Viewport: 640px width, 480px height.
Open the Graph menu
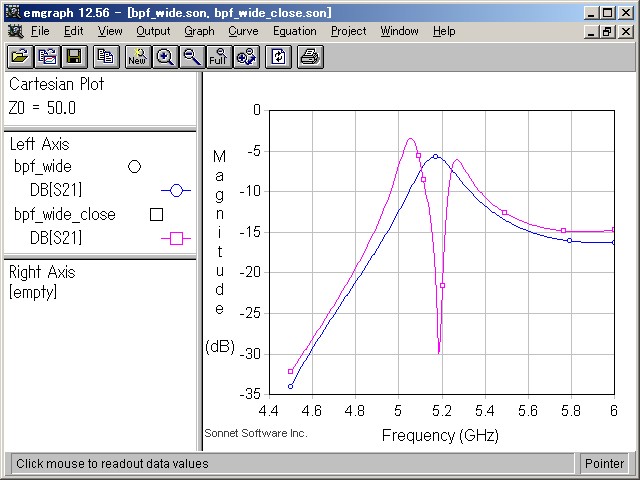[199, 31]
